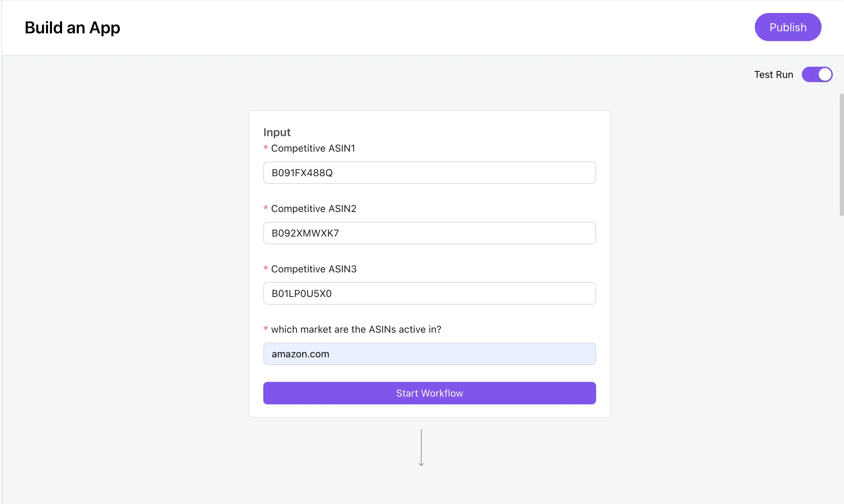Select the Competitive ASIN1 input field
Screen dimensions: 844x504
[x=429, y=173]
